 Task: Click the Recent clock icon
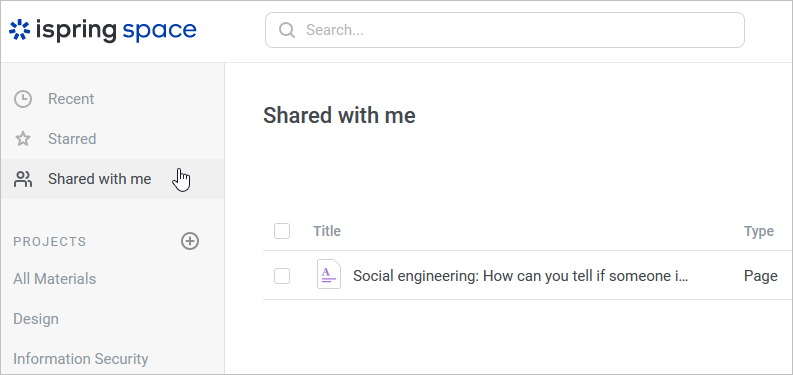23,99
